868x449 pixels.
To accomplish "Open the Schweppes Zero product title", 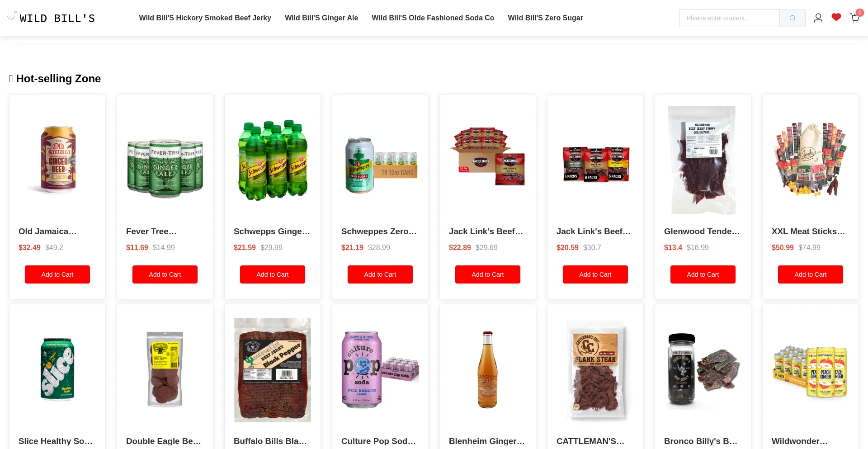I will click(379, 232).
